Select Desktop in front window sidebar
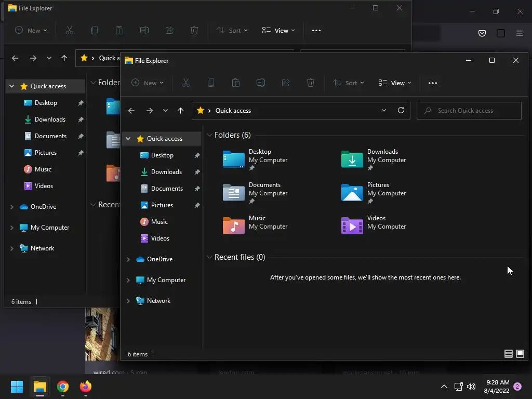The width and height of the screenshot is (532, 399). [162, 155]
